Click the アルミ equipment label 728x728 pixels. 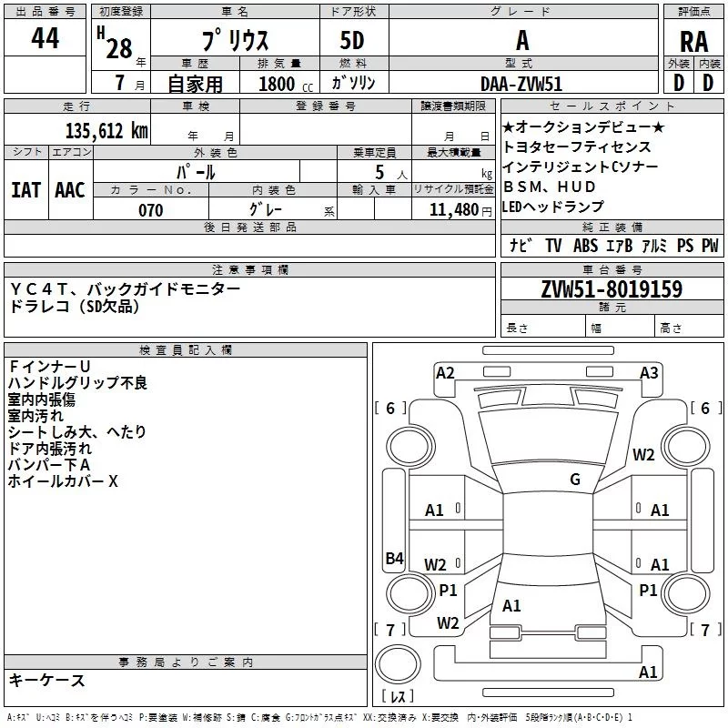tap(654, 245)
